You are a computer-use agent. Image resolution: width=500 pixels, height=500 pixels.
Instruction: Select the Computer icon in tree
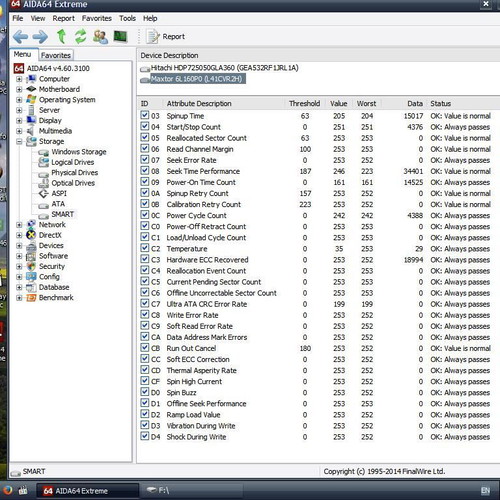(32, 79)
